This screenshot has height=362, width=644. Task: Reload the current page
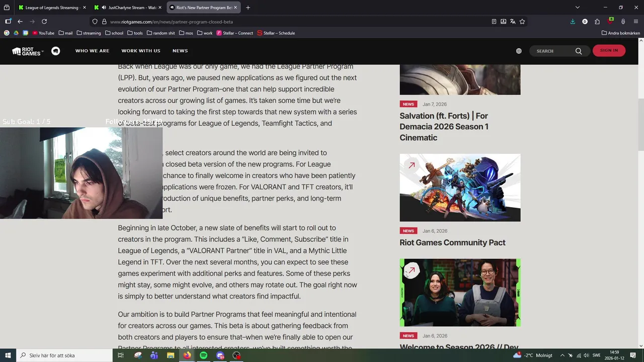tap(44, 22)
